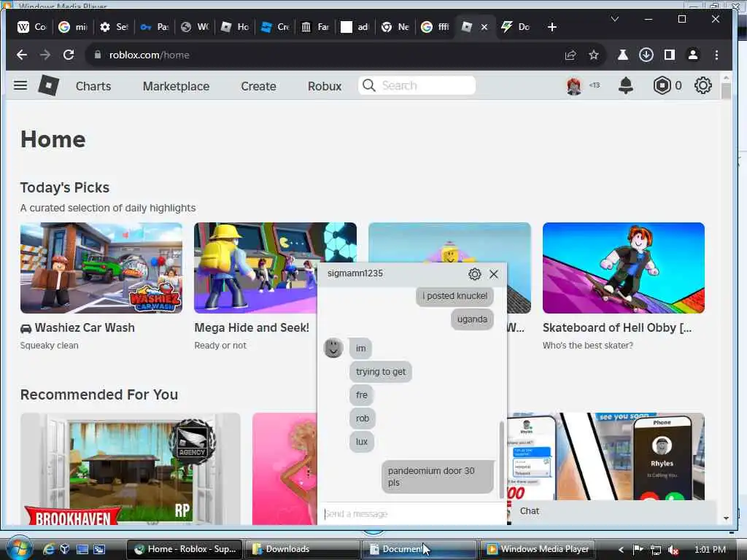Viewport: 747px width, 560px height.
Task: Toggle browser side panel
Action: 670,55
